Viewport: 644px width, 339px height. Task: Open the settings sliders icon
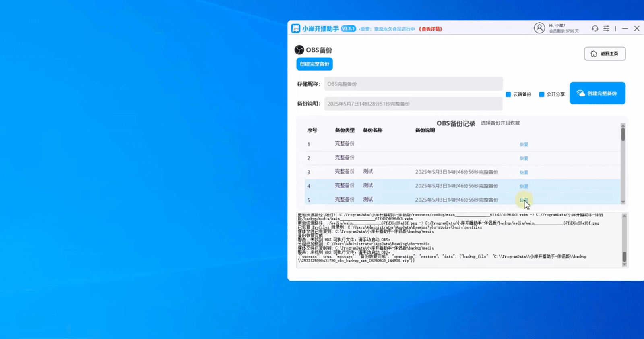606,29
